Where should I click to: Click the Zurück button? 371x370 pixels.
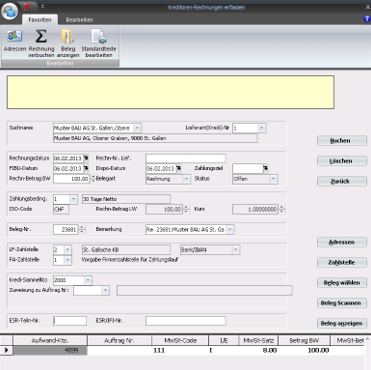click(342, 181)
